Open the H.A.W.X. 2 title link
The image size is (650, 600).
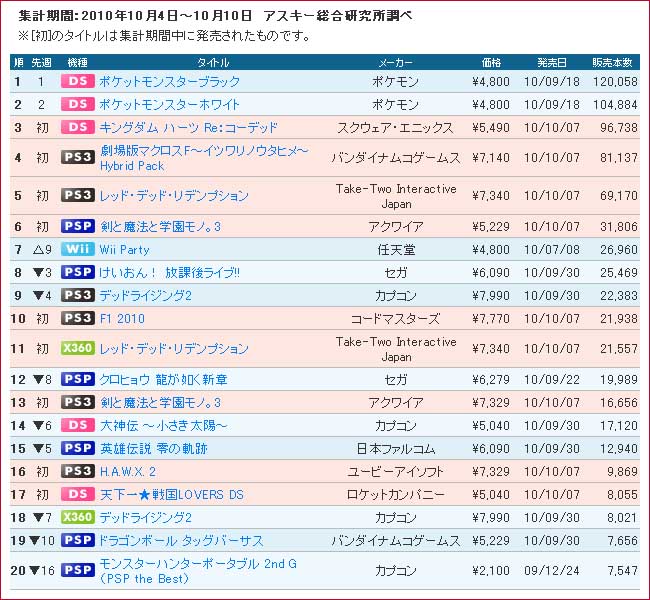coord(128,471)
